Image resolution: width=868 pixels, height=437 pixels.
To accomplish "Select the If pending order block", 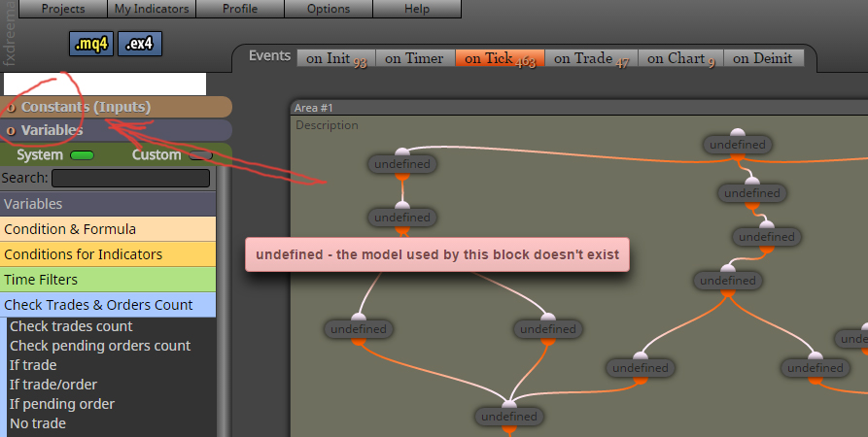I will [62, 404].
